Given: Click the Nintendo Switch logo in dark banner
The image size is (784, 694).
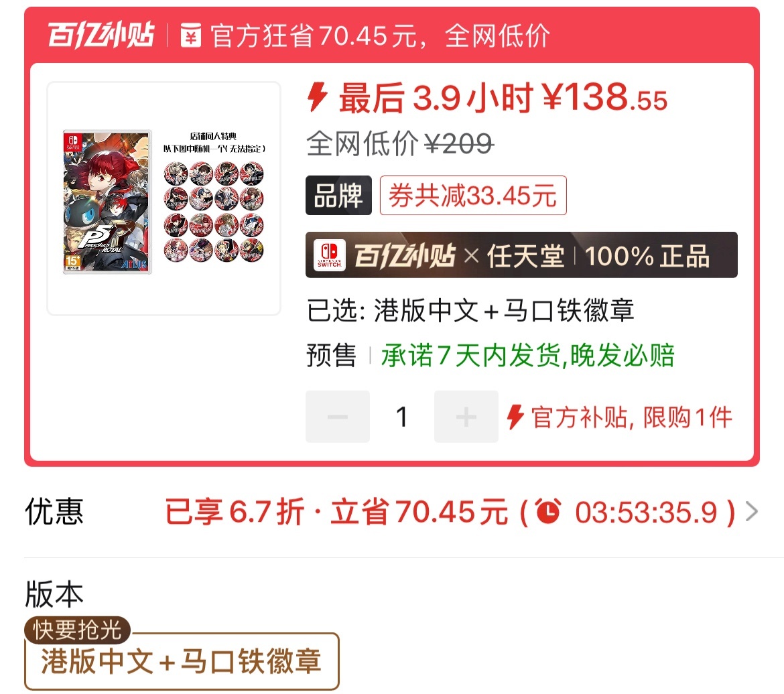Looking at the screenshot, I should [330, 255].
